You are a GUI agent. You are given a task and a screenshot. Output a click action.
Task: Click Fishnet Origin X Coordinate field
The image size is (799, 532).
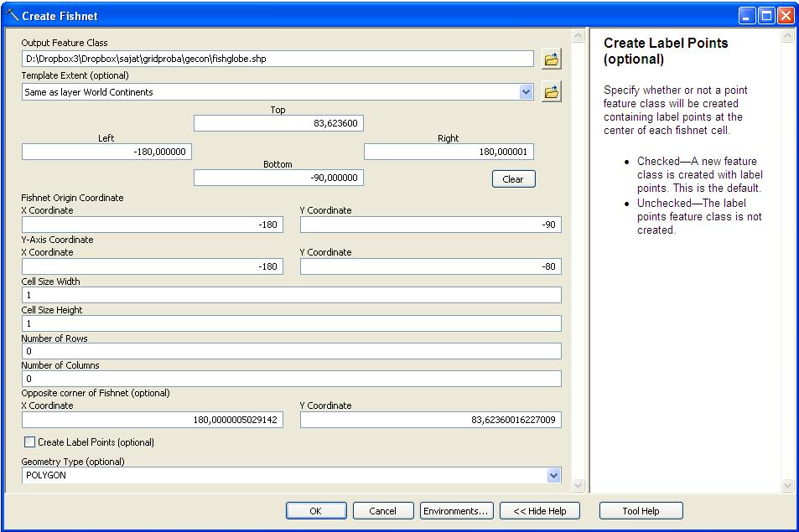pos(153,225)
